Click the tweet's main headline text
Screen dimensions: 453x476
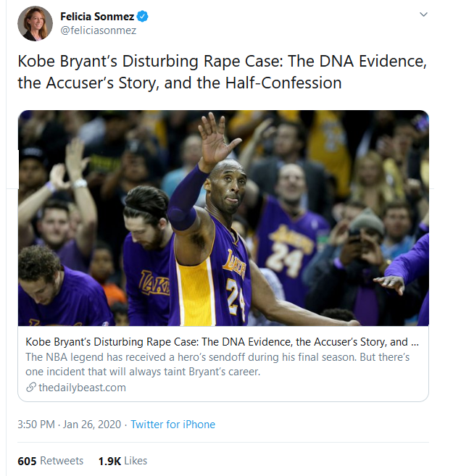point(222,72)
